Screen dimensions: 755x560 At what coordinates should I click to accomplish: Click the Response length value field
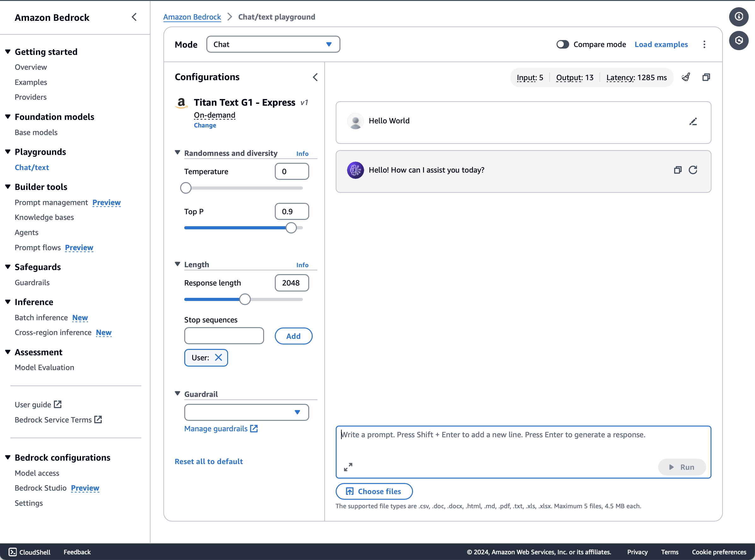(292, 283)
